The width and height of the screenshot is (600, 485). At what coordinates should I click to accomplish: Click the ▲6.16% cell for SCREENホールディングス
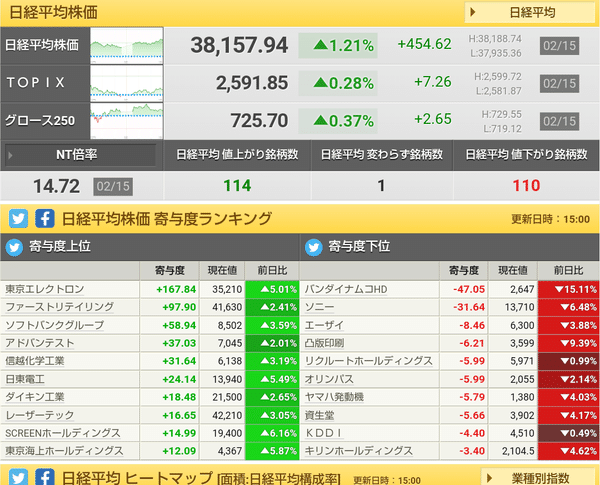[x=272, y=433]
